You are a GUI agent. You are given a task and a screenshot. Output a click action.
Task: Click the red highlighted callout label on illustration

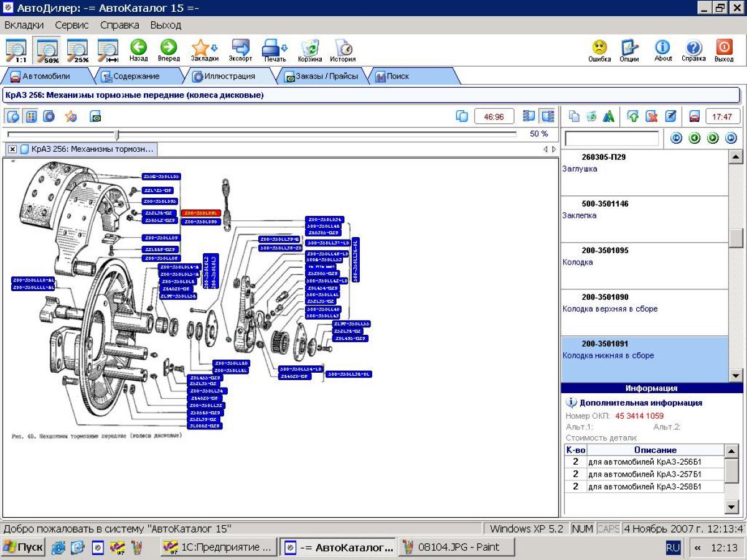click(200, 213)
